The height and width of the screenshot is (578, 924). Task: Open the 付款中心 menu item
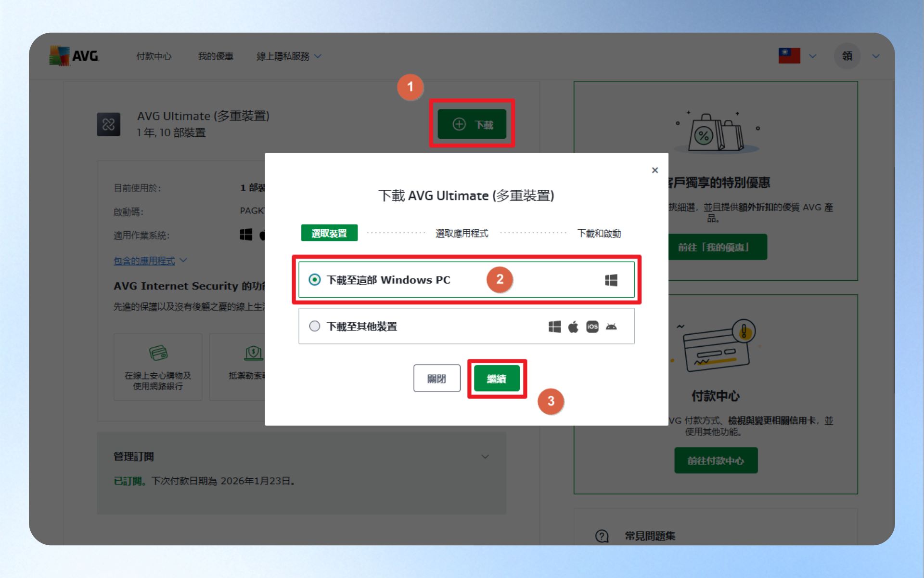(154, 56)
